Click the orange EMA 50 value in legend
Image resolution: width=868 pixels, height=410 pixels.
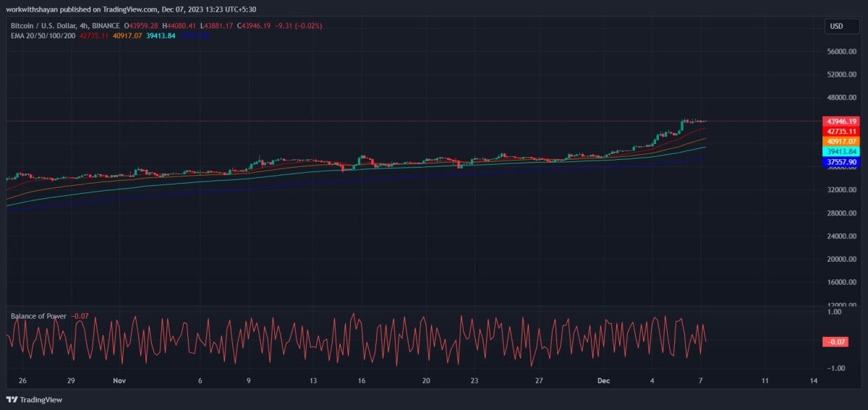[127, 35]
